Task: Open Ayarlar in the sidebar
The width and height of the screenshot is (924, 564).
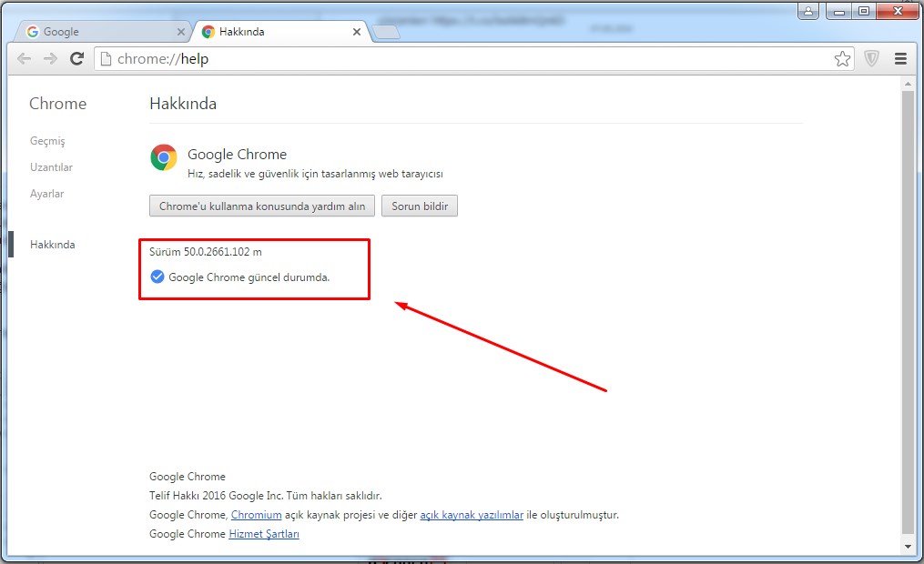Action: click(x=46, y=194)
